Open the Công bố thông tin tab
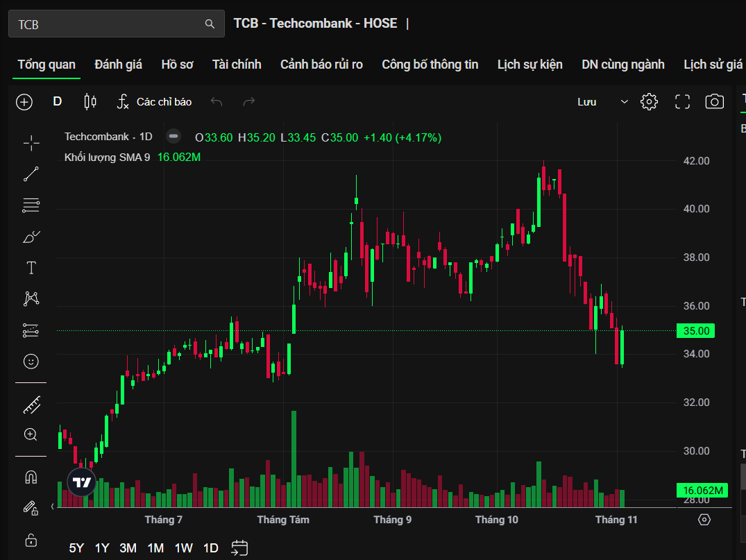The image size is (746, 560). click(430, 65)
